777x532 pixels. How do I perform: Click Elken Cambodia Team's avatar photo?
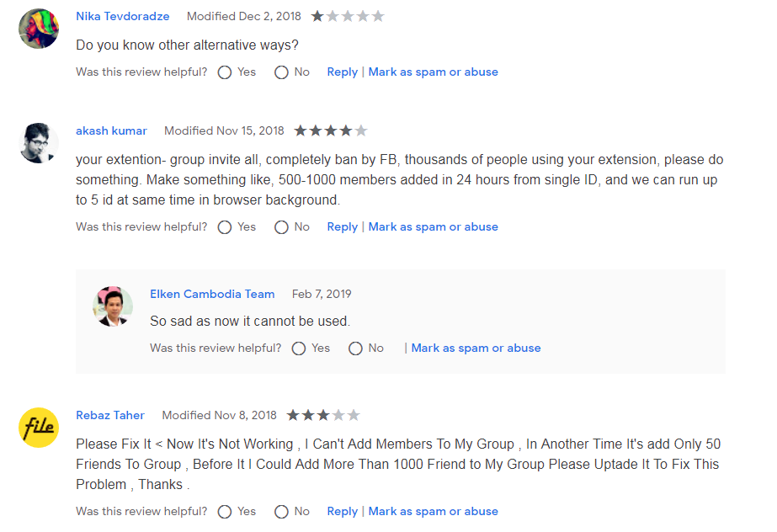coord(113,306)
